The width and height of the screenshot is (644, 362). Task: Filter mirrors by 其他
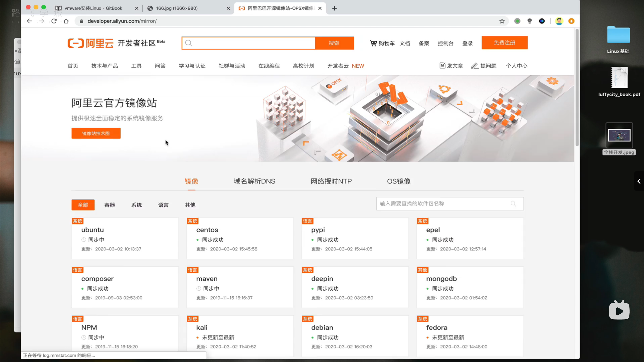190,205
